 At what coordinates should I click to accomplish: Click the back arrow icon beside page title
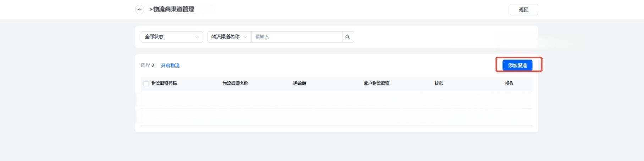tap(139, 10)
